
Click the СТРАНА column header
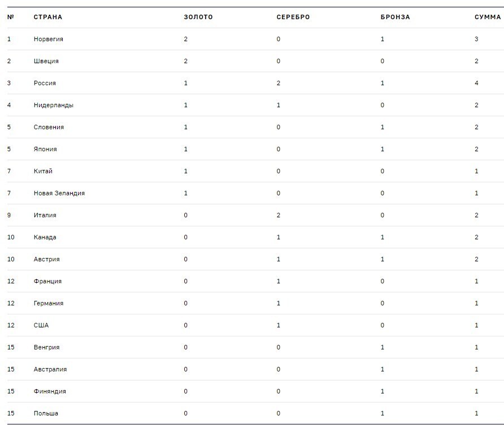[48, 17]
